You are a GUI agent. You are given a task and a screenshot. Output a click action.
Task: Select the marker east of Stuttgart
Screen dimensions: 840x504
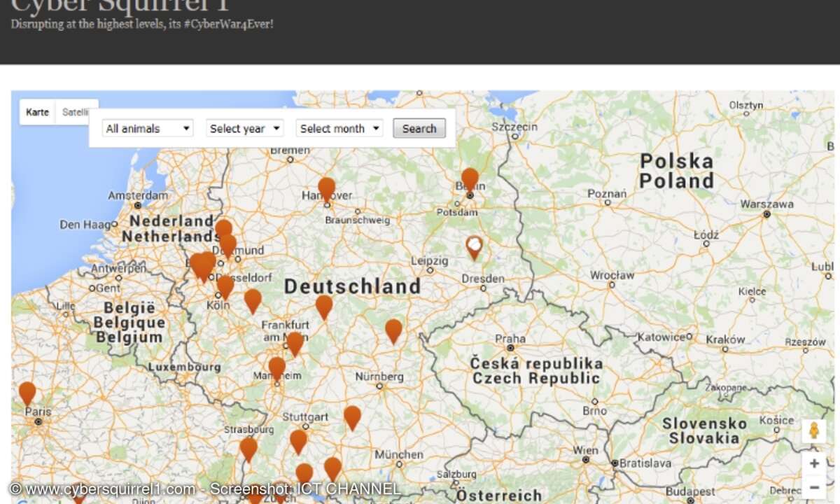pyautogui.click(x=352, y=418)
